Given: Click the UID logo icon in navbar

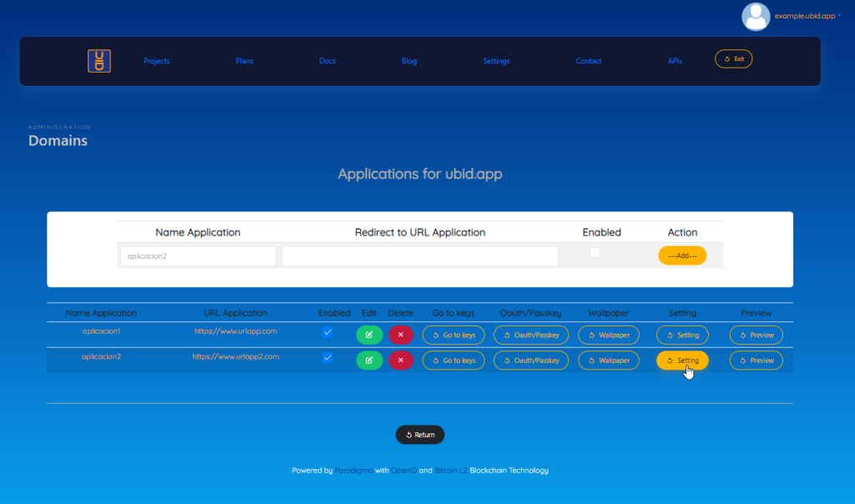Looking at the screenshot, I should (99, 61).
